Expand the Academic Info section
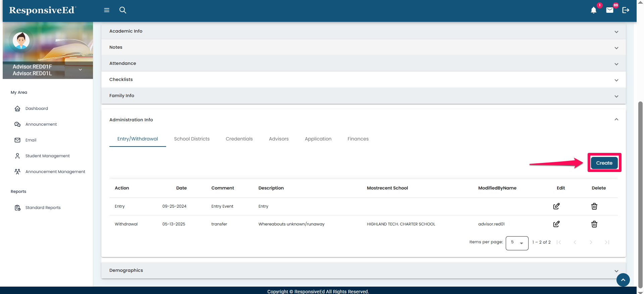The image size is (644, 294). tap(616, 32)
